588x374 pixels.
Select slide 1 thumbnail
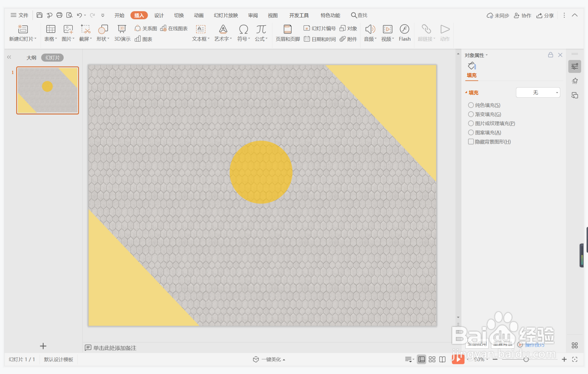(47, 90)
